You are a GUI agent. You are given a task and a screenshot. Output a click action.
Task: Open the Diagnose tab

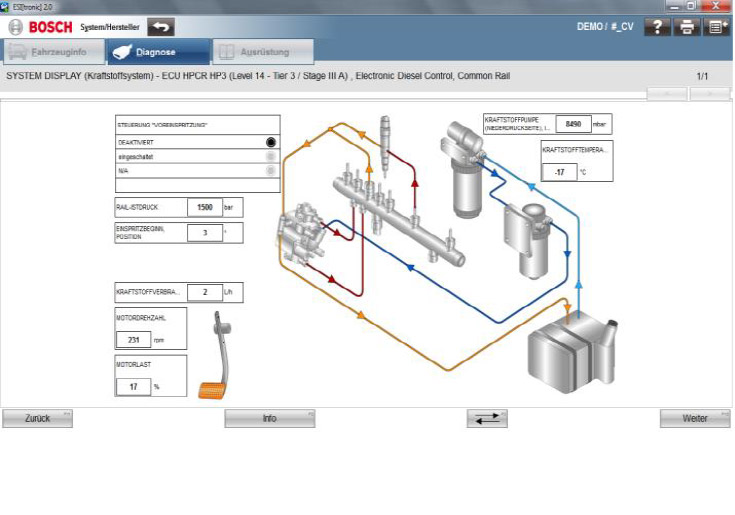[158, 52]
